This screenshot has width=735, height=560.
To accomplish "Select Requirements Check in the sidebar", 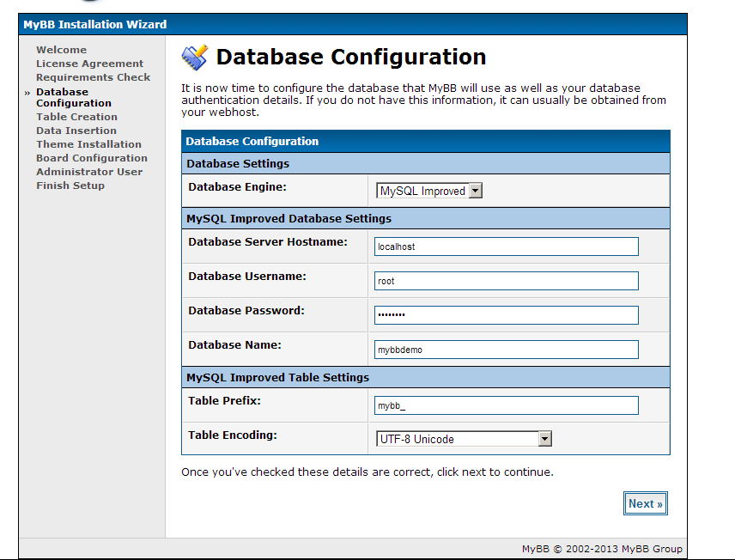I will click(94, 77).
